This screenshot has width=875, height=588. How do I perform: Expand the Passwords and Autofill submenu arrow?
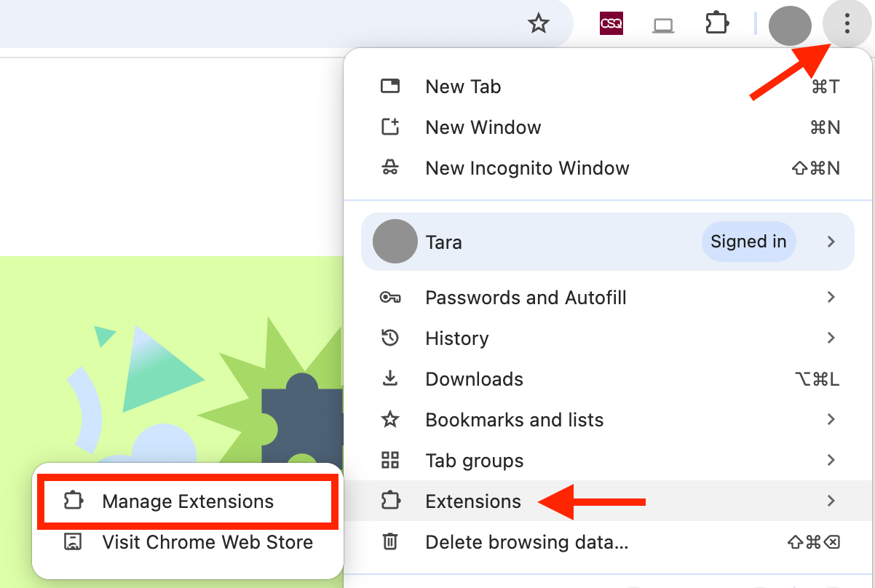pos(831,297)
